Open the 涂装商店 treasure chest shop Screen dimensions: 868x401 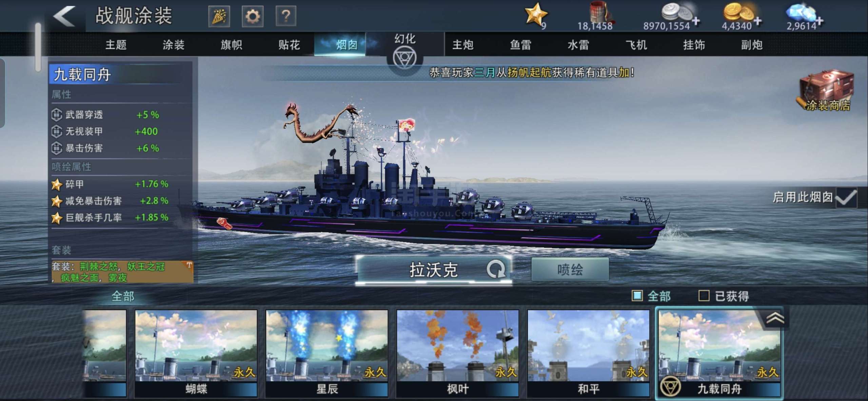coord(826,91)
